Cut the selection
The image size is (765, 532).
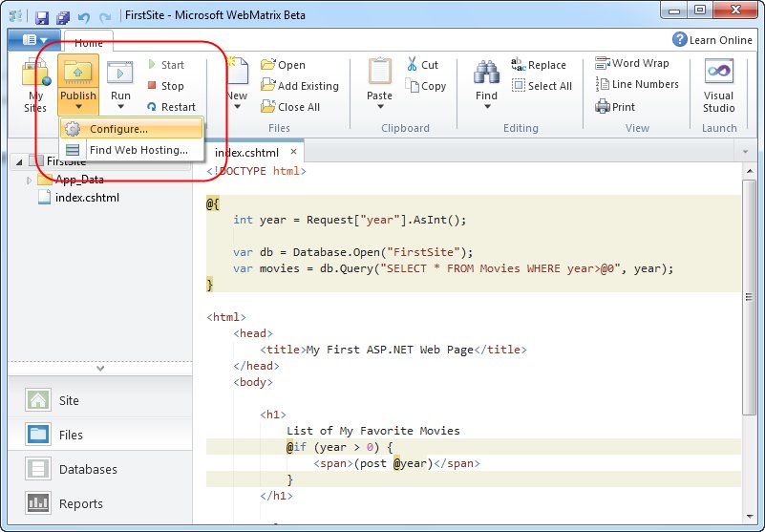point(422,65)
